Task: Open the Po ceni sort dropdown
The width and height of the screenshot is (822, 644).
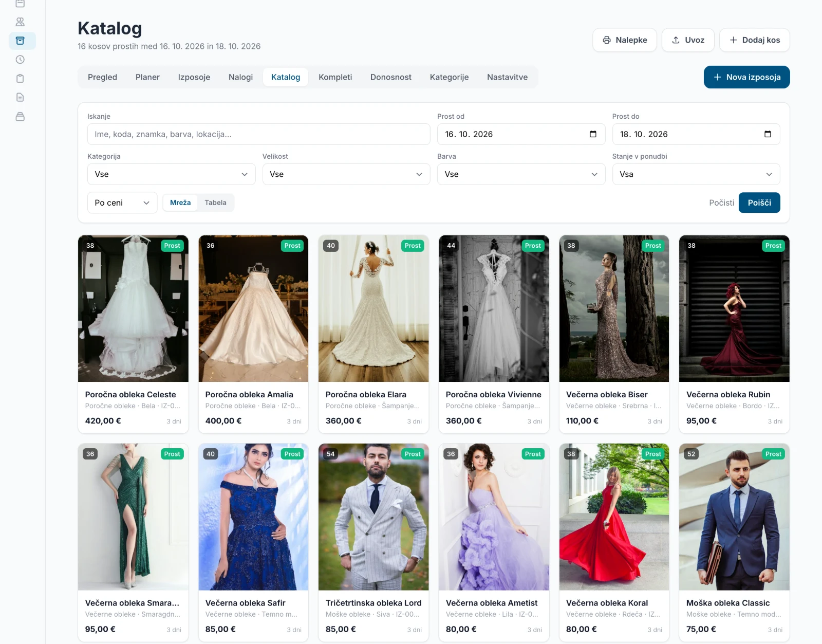Action: 122,203
